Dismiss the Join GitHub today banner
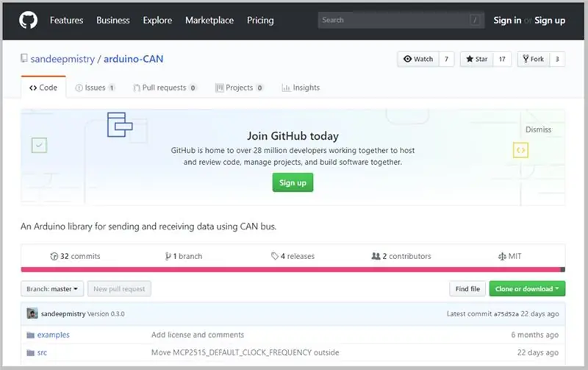 point(538,129)
